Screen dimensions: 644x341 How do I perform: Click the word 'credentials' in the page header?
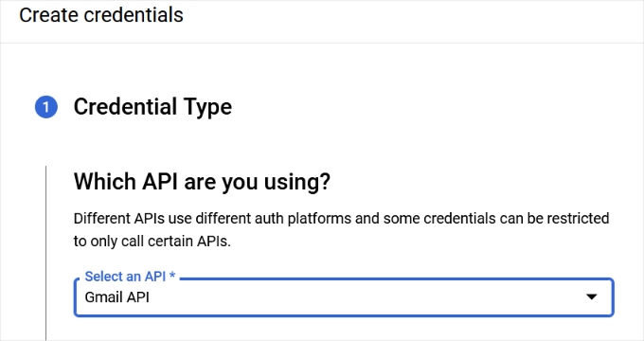click(134, 15)
